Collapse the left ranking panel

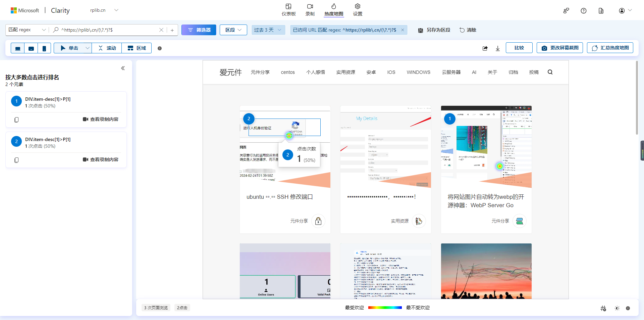123,68
